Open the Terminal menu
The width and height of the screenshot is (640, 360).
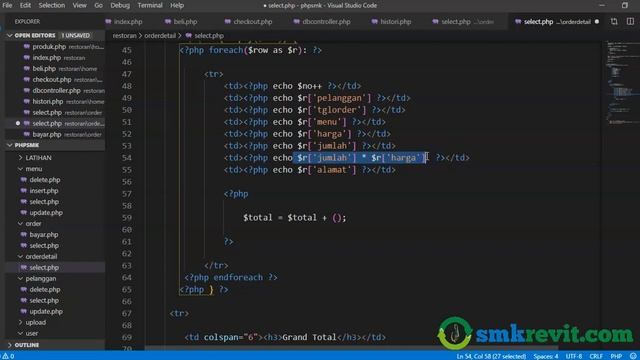pyautogui.click(x=150, y=5)
